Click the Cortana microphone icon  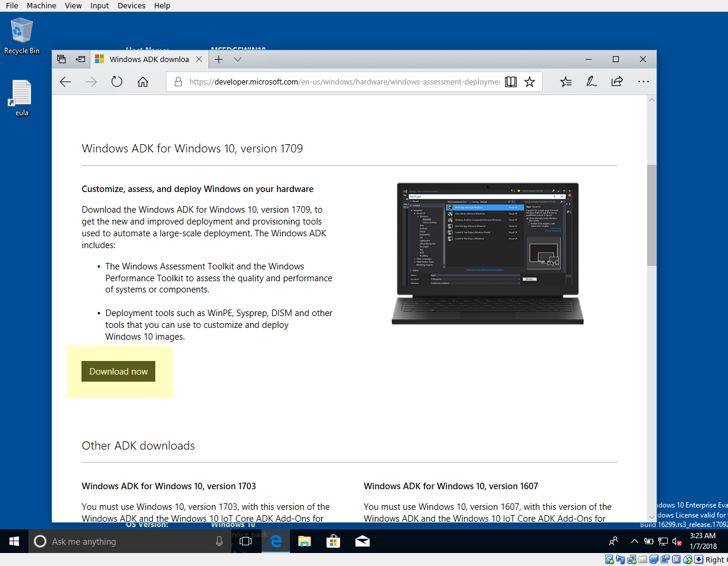pyautogui.click(x=219, y=541)
